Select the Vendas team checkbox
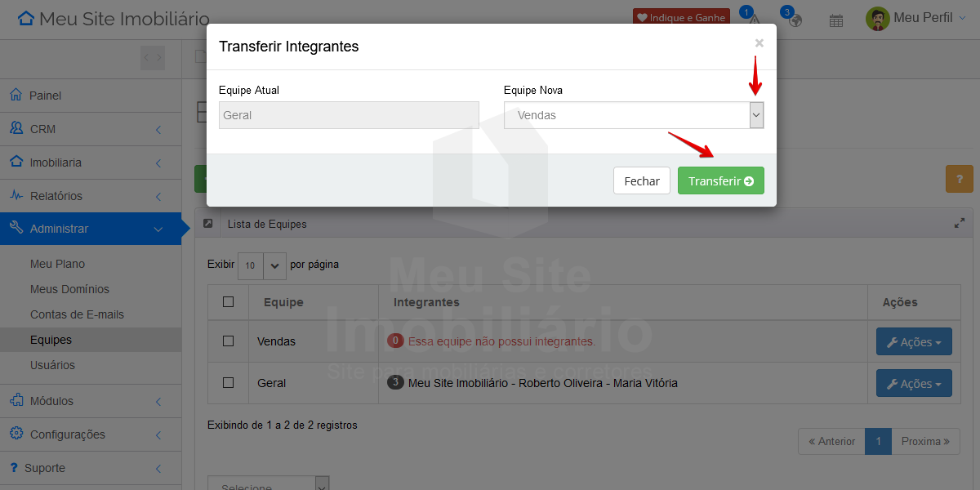 [229, 341]
